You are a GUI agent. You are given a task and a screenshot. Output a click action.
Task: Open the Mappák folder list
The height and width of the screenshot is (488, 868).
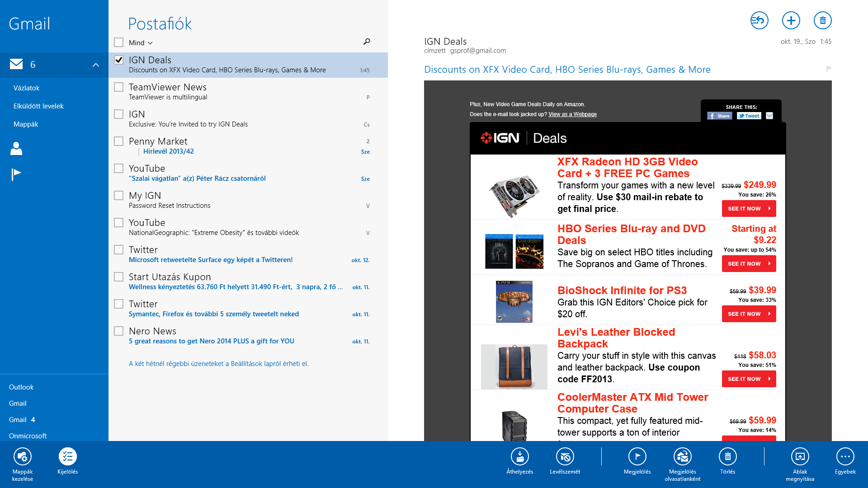pos(26,124)
